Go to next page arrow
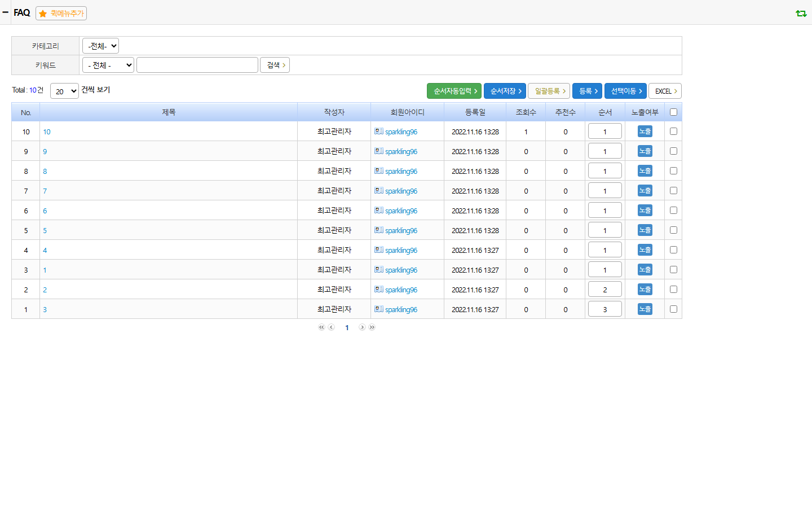The image size is (812, 508). 362,327
